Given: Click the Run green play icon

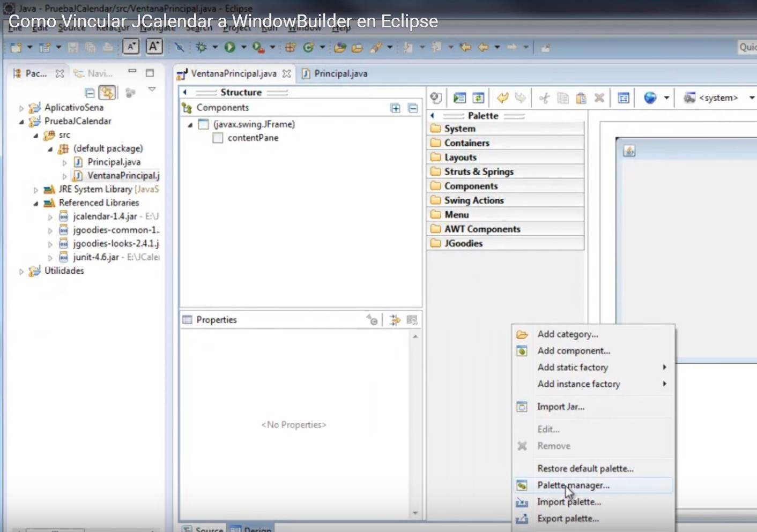Looking at the screenshot, I should click(x=230, y=47).
